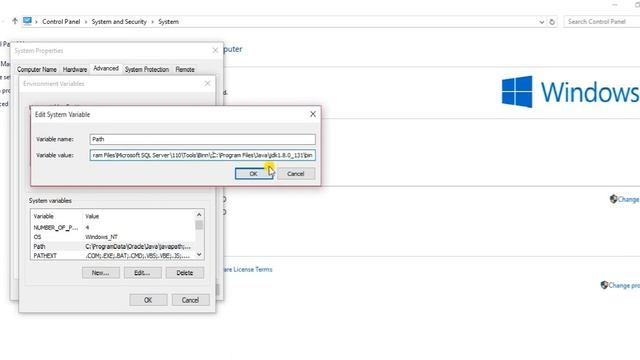Close the System Properties window
This screenshot has height=360, width=640.
coord(215,50)
